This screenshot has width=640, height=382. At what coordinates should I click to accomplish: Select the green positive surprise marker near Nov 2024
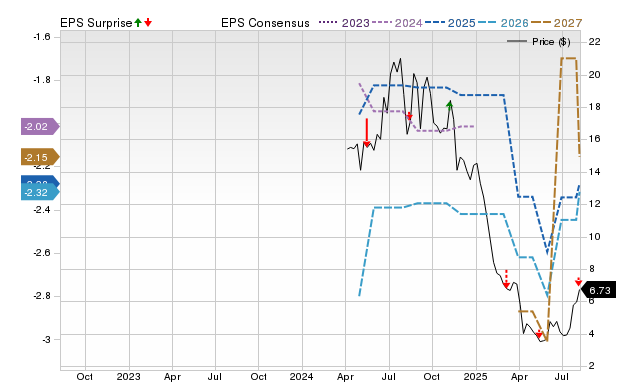click(x=449, y=105)
